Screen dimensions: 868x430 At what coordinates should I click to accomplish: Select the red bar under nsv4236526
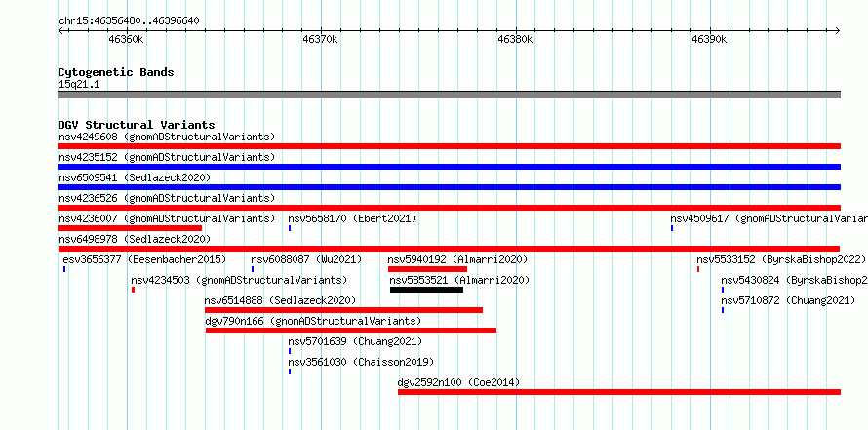(449, 208)
